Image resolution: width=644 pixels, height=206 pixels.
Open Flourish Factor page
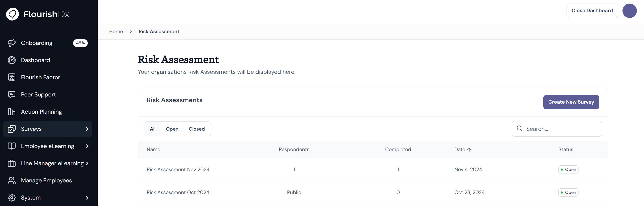48,77
